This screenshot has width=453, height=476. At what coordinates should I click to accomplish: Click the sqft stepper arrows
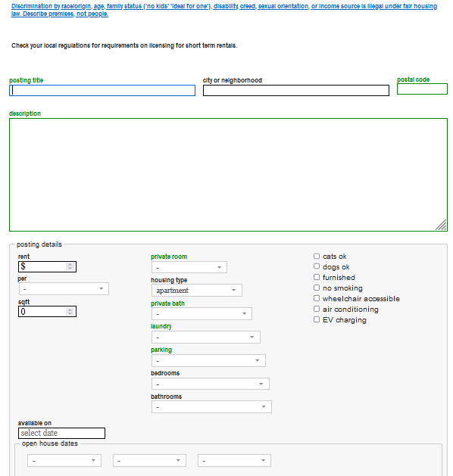coord(70,312)
